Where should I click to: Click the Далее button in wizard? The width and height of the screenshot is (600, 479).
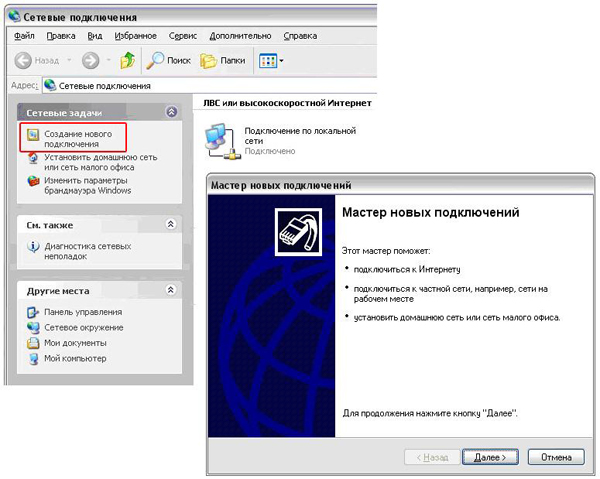(x=490, y=457)
